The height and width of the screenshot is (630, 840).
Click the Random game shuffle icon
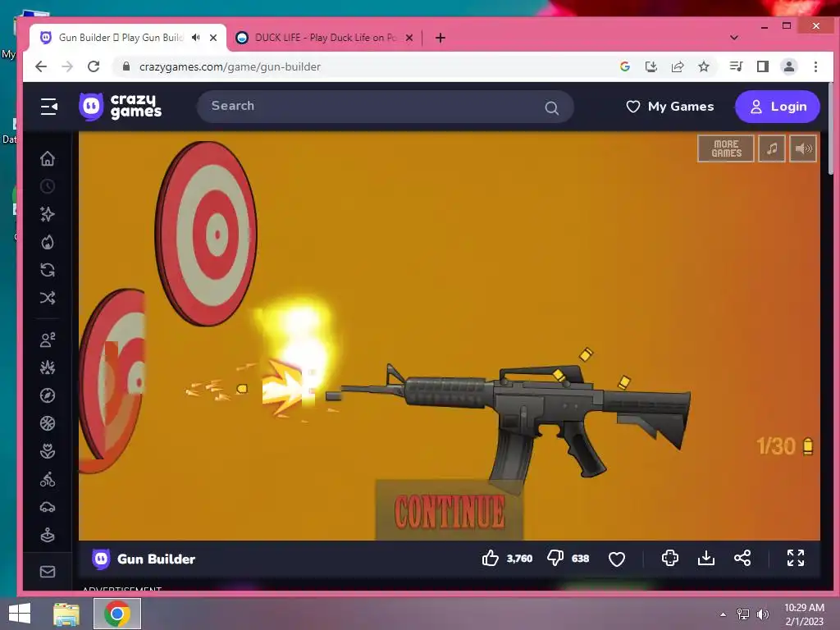point(48,298)
